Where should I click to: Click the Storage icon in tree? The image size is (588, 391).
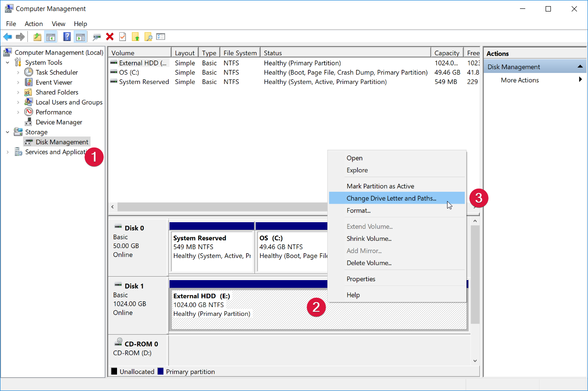click(18, 132)
